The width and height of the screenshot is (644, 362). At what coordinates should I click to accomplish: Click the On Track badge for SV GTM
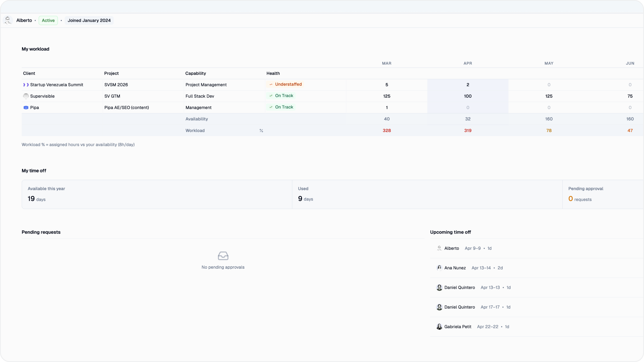pyautogui.click(x=281, y=96)
